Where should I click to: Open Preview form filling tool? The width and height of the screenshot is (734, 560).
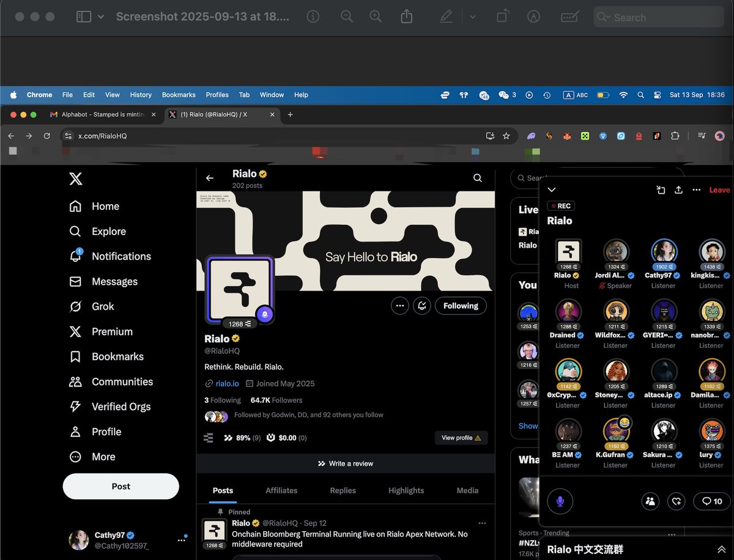point(570,17)
